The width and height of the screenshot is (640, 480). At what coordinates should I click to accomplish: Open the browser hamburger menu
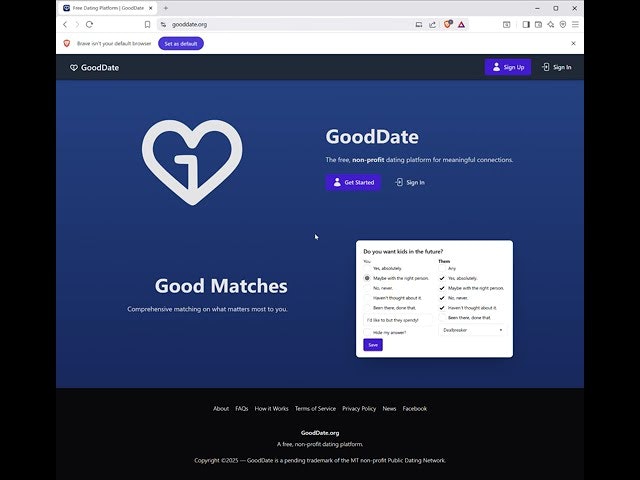coord(575,24)
